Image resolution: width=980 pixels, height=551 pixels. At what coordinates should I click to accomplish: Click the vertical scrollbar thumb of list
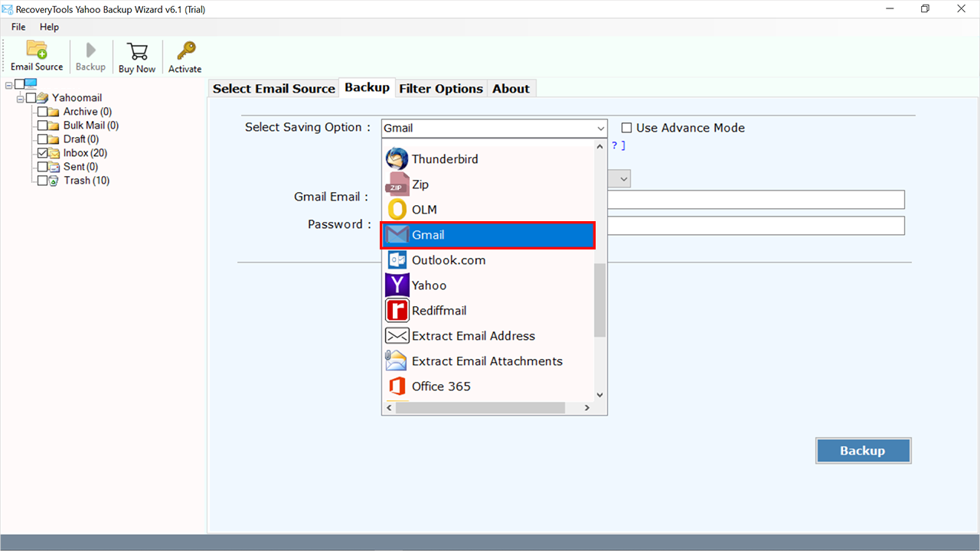tap(599, 300)
